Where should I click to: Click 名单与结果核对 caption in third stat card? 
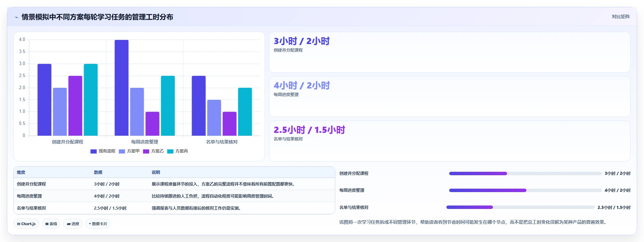[288, 139]
